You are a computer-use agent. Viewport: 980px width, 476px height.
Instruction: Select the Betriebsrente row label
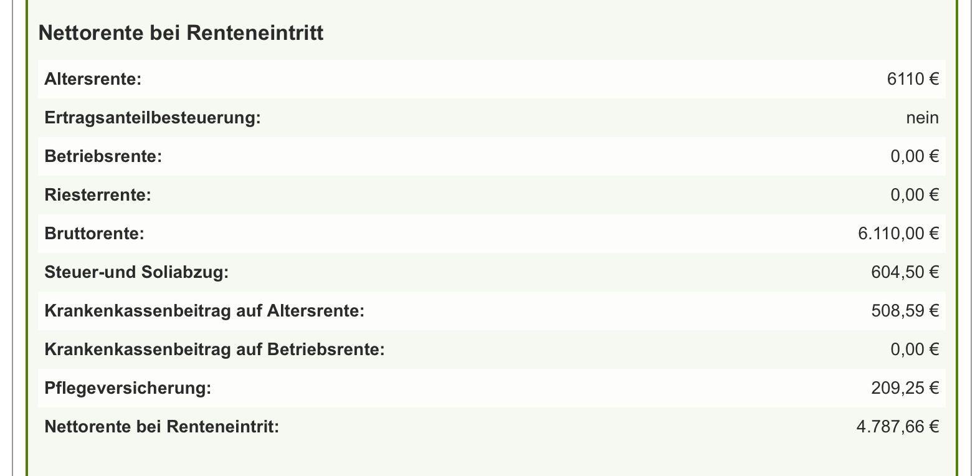pyautogui.click(x=103, y=156)
